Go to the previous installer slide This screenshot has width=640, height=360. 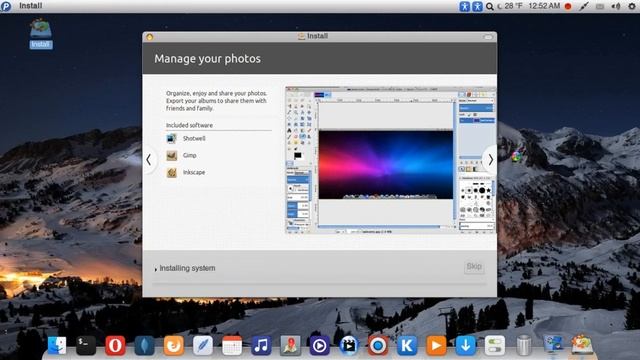click(149, 160)
